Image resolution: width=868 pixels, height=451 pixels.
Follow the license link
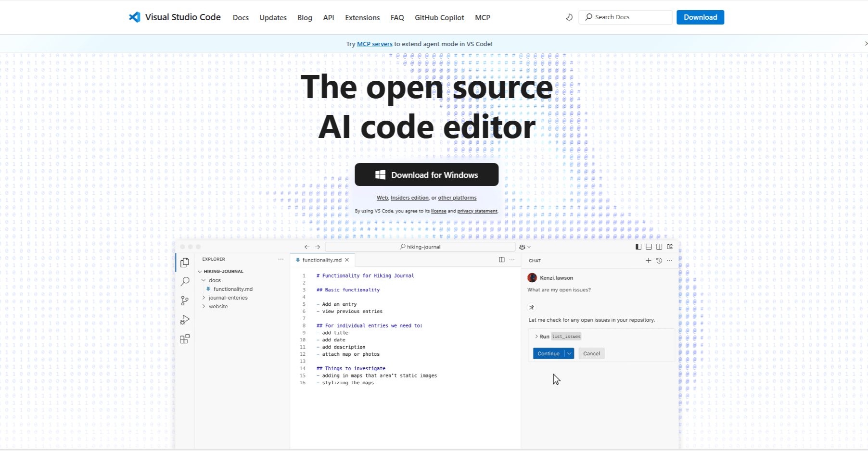(x=438, y=211)
